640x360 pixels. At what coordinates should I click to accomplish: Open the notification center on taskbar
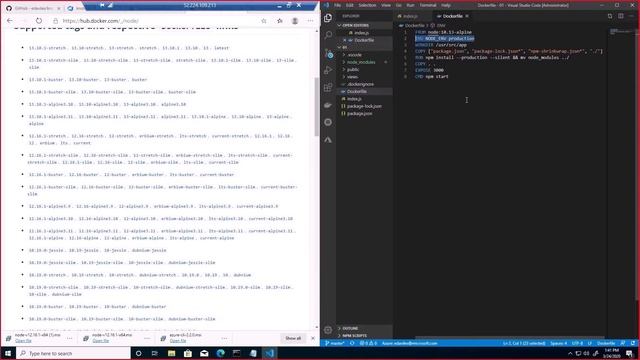pos(629,353)
